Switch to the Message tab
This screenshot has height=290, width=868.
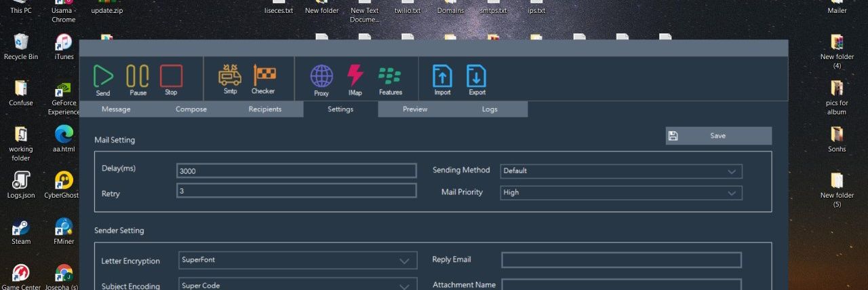tap(116, 109)
